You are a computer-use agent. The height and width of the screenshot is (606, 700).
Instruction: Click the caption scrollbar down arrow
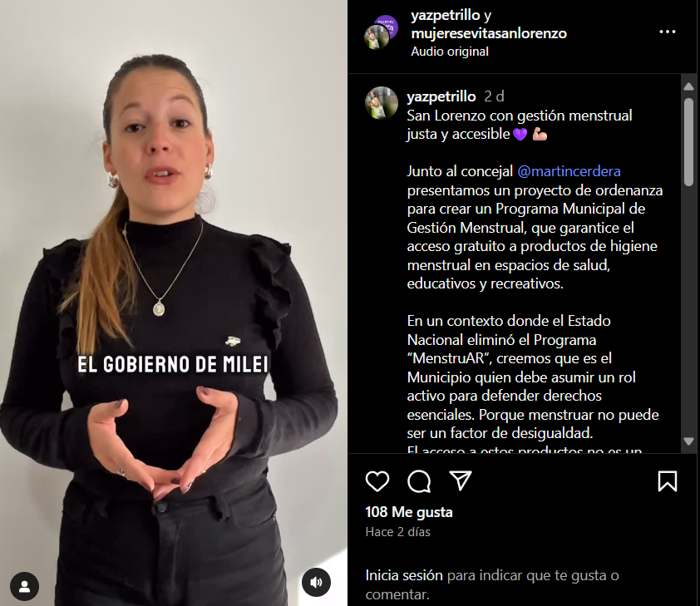pyautogui.click(x=688, y=441)
